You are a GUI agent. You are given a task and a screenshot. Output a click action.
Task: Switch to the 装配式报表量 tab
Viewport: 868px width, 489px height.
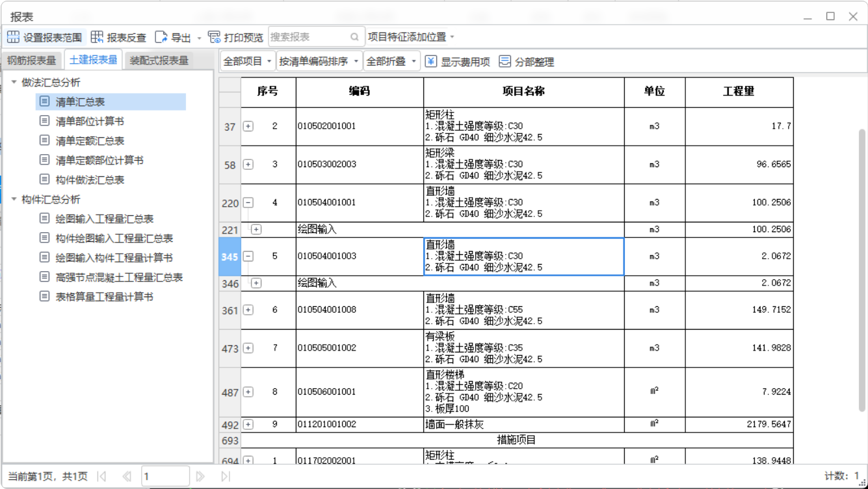click(159, 60)
